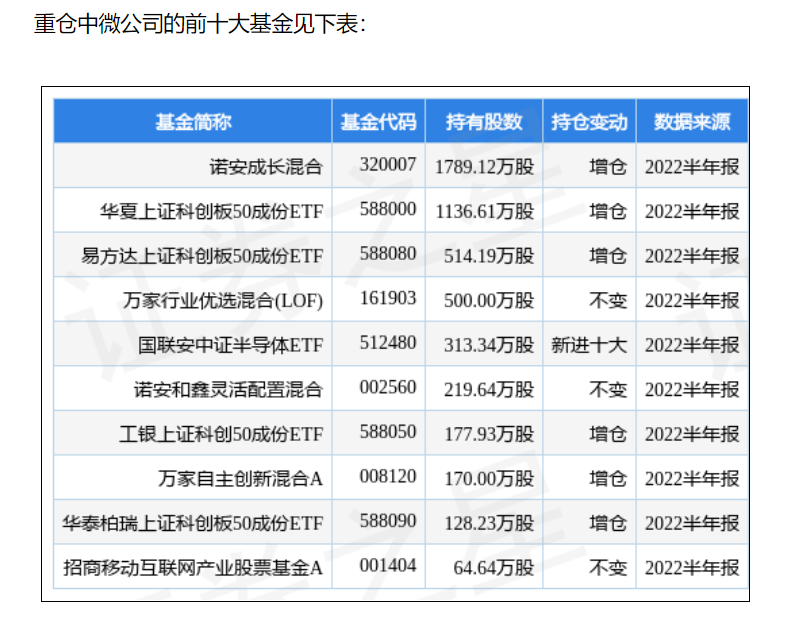Image resolution: width=796 pixels, height=626 pixels.
Task: Select fund name 万家自主创新混合A
Action: (x=240, y=479)
